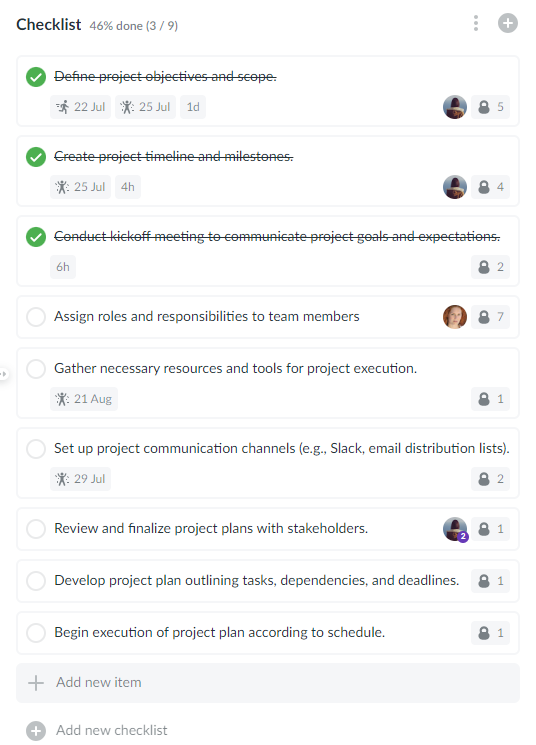This screenshot has height=745, width=536.
Task: Click Add new item field
Action: point(268,683)
